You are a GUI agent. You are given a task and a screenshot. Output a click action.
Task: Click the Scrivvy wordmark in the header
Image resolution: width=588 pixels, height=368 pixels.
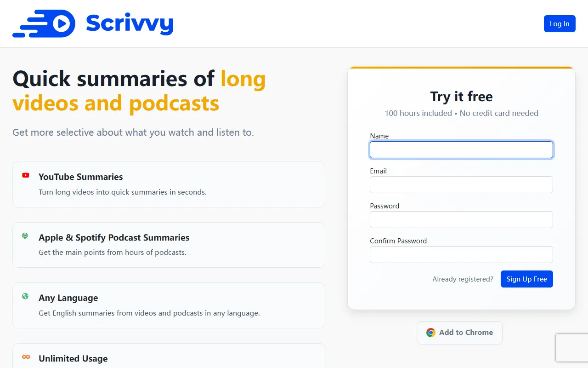point(129,23)
